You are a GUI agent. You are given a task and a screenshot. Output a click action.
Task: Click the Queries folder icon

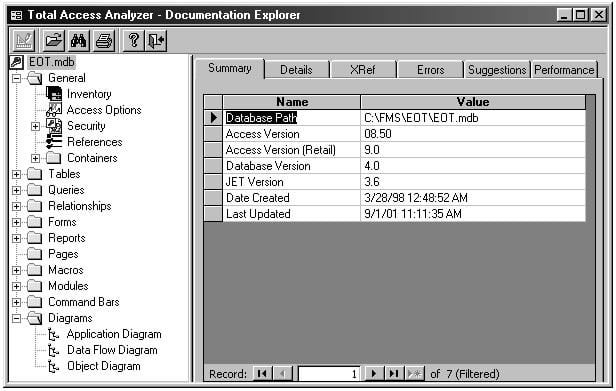[35, 190]
